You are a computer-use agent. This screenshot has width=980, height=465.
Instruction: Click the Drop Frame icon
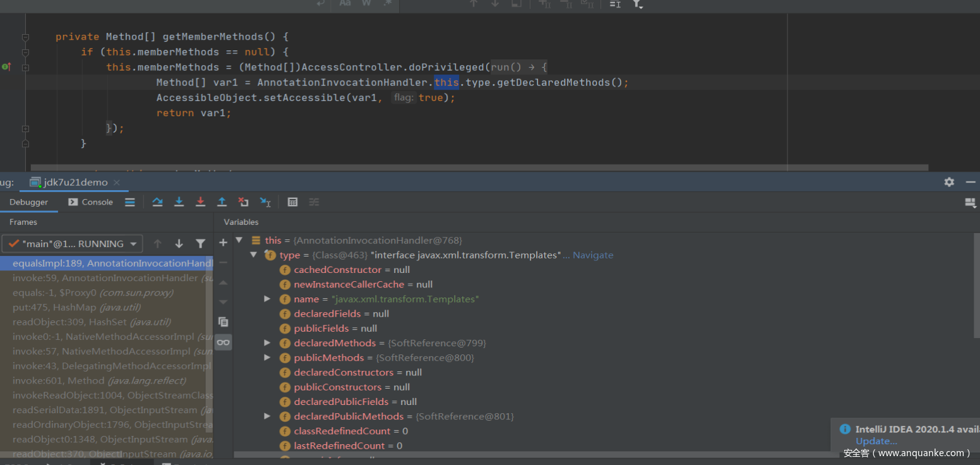243,202
